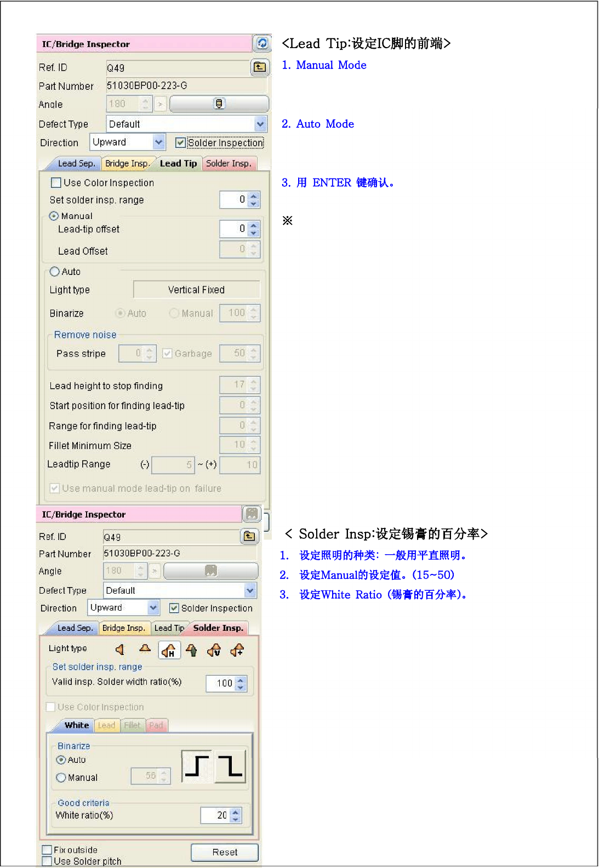This screenshot has width=599, height=868.
Task: Click header icon of lower IC/Bridge Inspector panel
Action: click(x=252, y=514)
